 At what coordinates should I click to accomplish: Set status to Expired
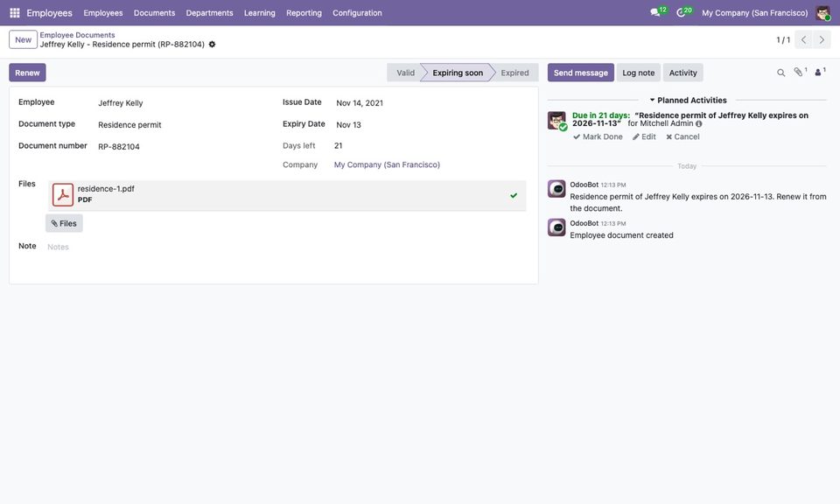[514, 73]
